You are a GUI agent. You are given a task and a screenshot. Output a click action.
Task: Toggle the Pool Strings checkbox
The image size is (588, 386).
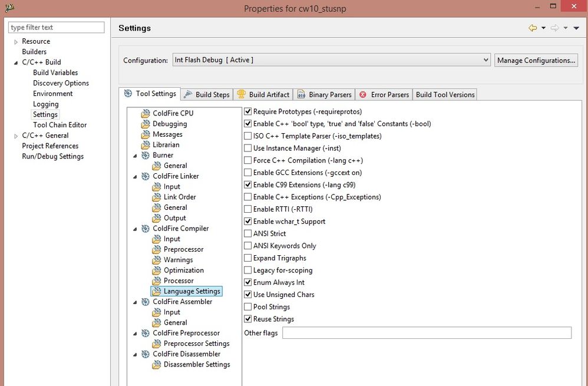point(248,307)
